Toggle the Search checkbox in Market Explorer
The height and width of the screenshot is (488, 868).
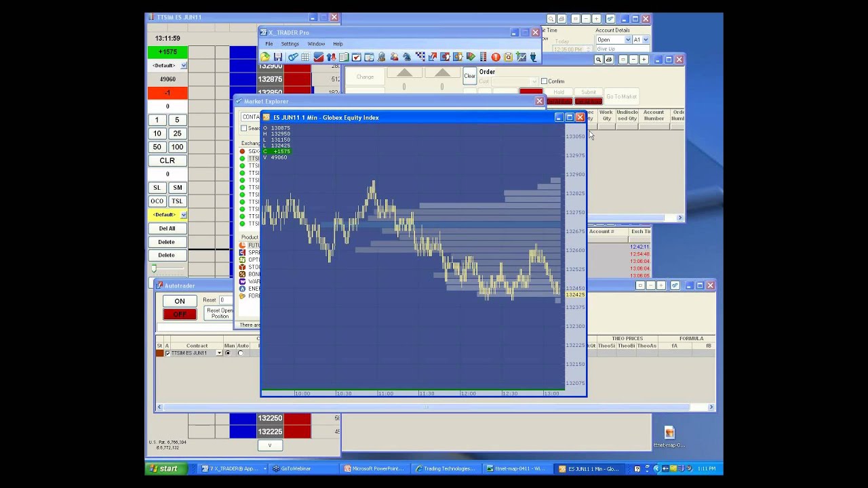click(243, 128)
